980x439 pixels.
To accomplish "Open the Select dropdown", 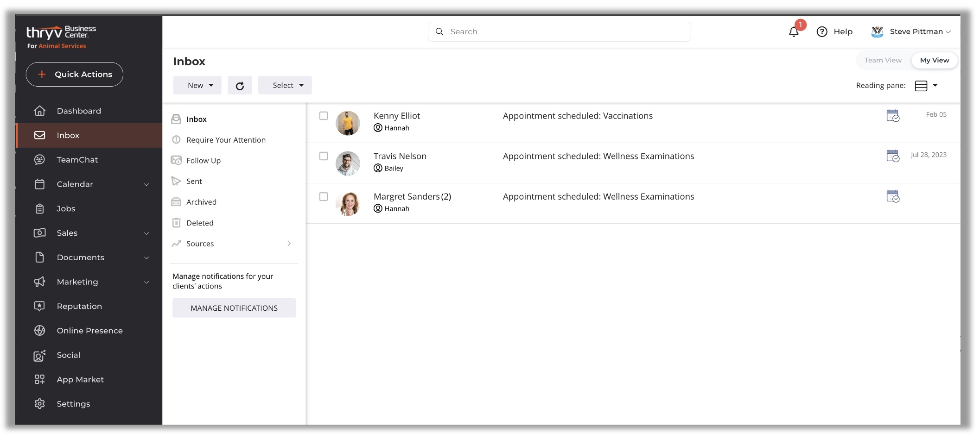I will (285, 85).
